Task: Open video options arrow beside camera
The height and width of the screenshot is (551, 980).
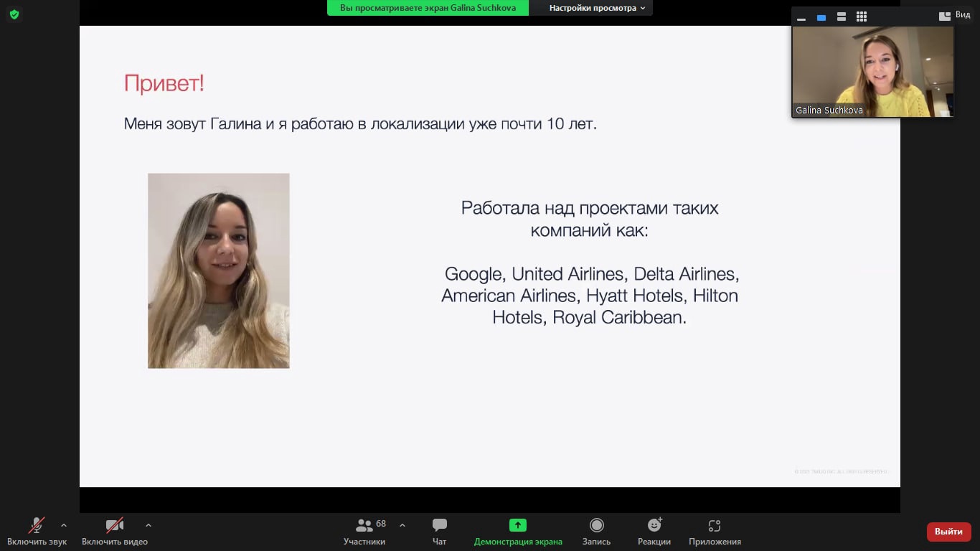Action: pos(149,525)
